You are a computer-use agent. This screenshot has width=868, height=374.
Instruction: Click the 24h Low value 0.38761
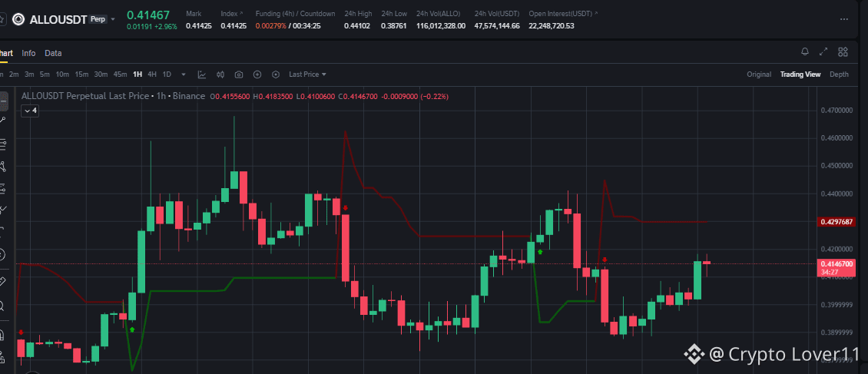point(393,26)
